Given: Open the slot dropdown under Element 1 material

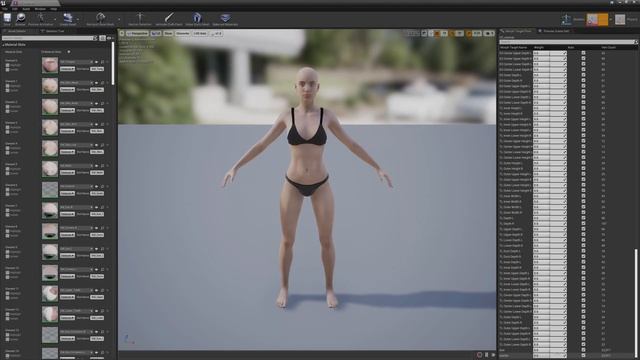Looking at the screenshot, I should (x=67, y=89).
